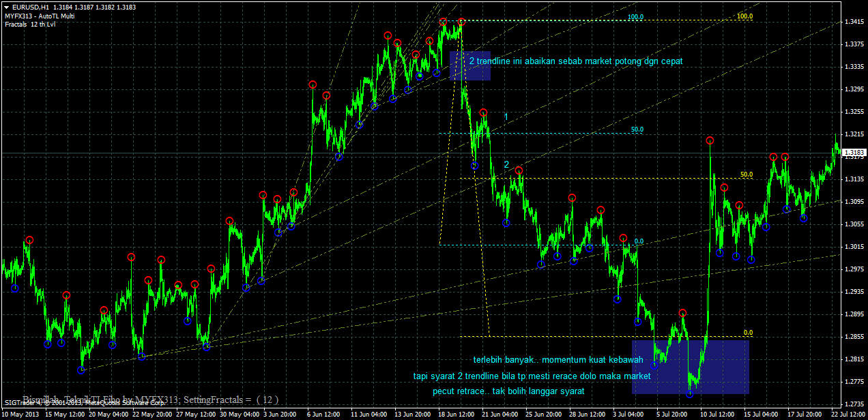Click the 18 Jun 12:00 time label
This screenshot has height=420, width=868.
456,414
